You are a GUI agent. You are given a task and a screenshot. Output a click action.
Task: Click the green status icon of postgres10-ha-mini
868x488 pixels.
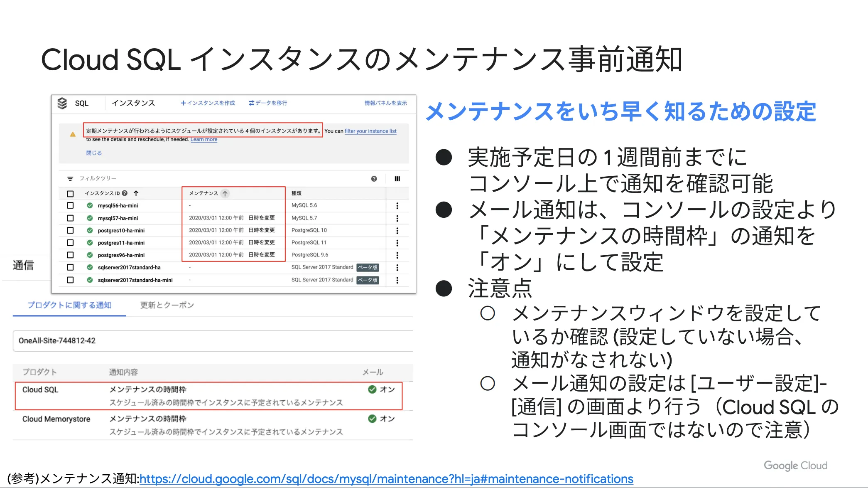point(90,230)
